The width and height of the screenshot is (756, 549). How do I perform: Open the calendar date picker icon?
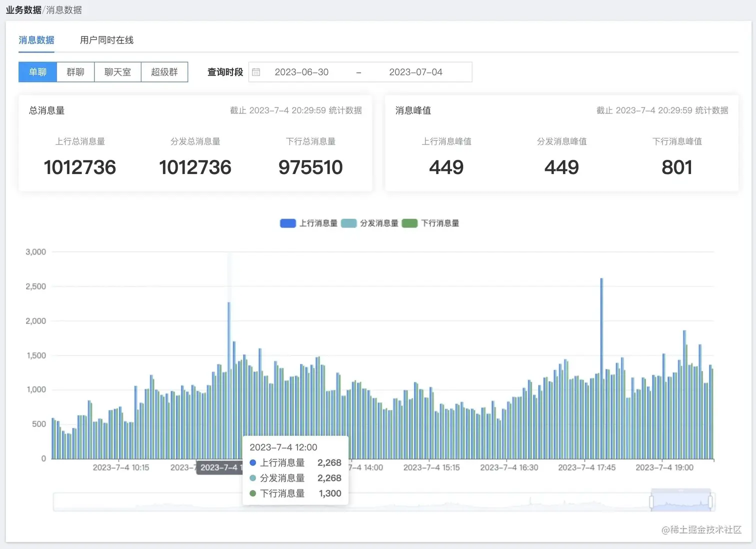256,71
